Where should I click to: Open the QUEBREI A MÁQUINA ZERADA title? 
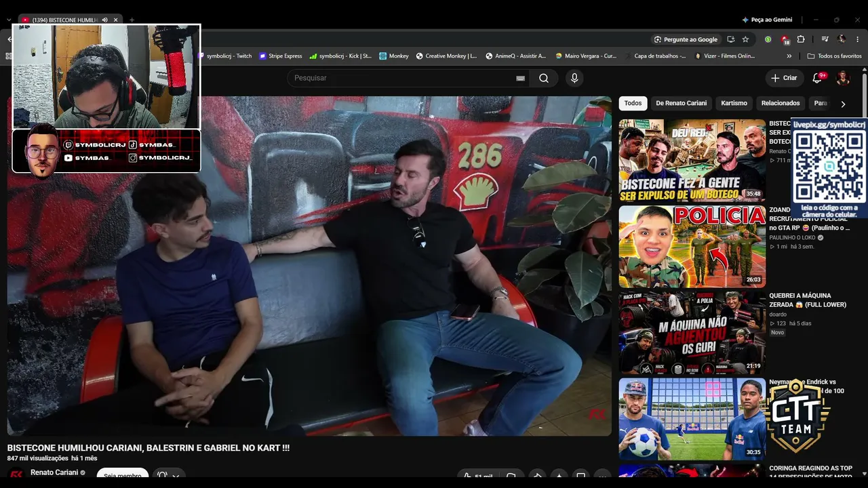808,300
